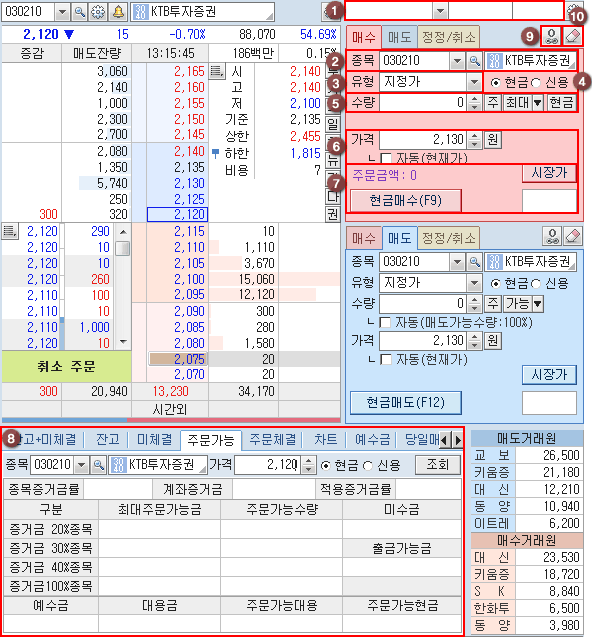Click the bell alert icon in top toolbar
Viewport: 592px width, 637px height.
pos(118,12)
